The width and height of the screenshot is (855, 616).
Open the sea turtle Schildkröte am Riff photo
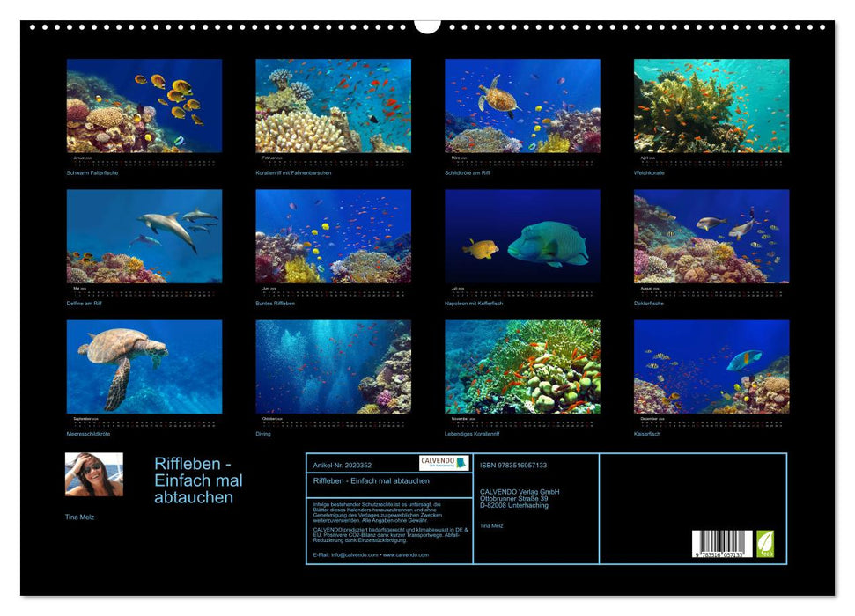(x=522, y=106)
